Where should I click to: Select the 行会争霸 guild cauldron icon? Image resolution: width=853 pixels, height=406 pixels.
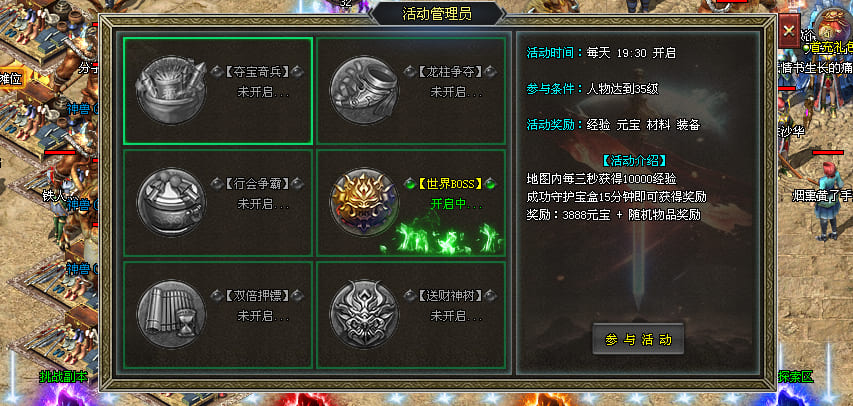[x=171, y=202]
